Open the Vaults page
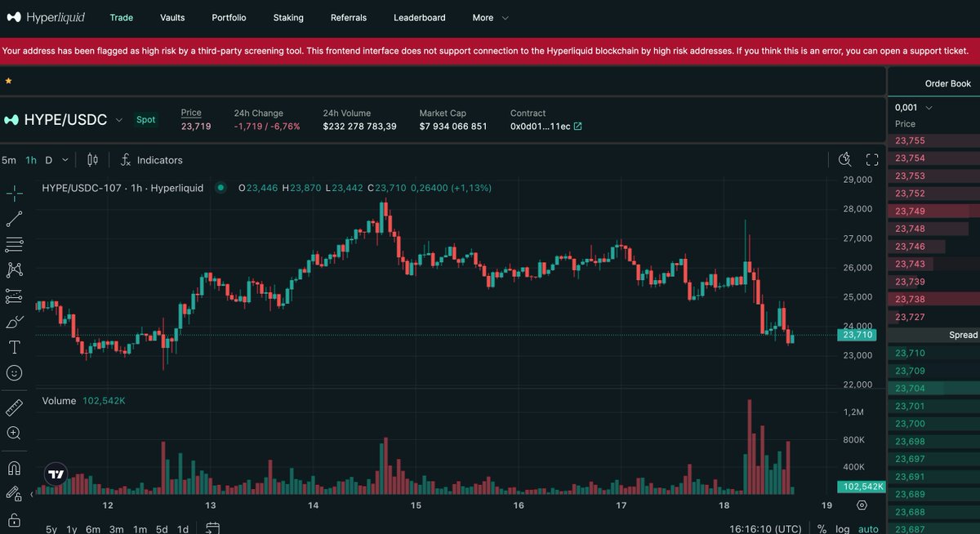Viewport: 980px width, 534px height. pos(172,17)
